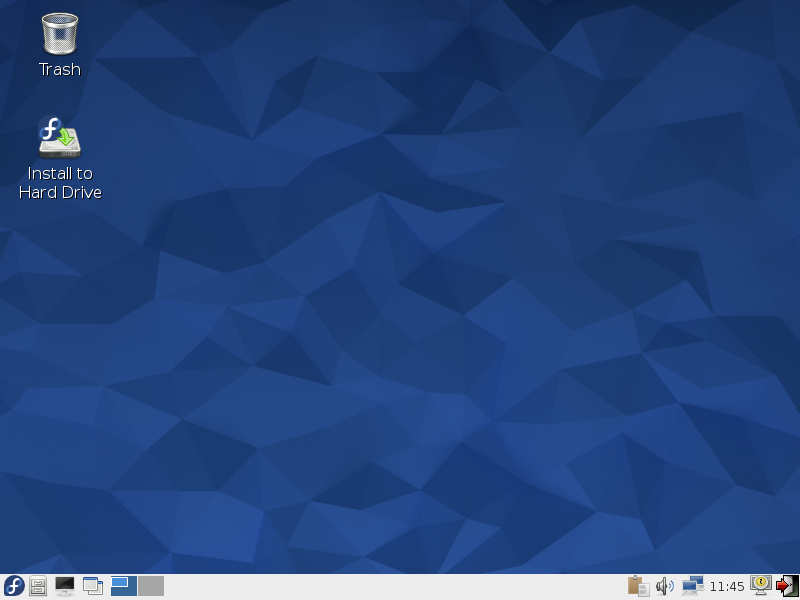Minimize all windows with the iconify button
The width and height of the screenshot is (800, 600).
[x=93, y=586]
